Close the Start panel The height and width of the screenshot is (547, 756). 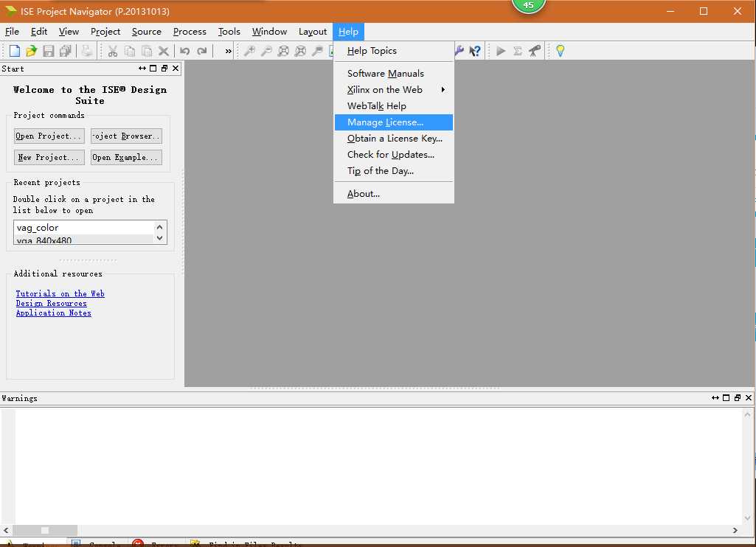(176, 69)
